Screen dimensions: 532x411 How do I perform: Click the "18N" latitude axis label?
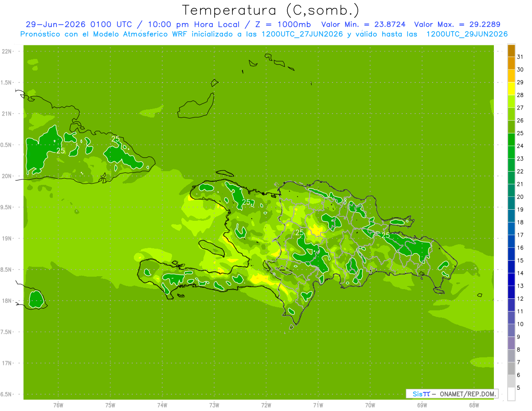click(x=8, y=301)
